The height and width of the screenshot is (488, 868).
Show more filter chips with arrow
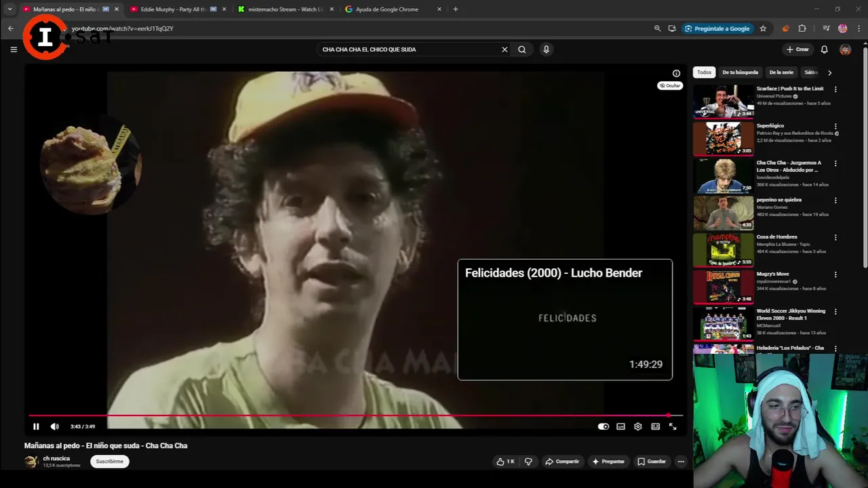829,73
